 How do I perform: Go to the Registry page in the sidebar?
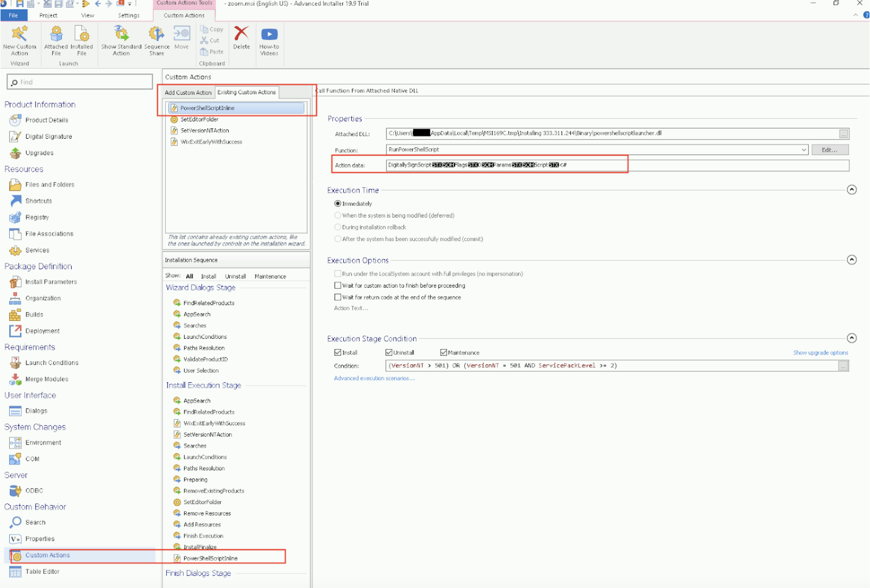point(37,218)
